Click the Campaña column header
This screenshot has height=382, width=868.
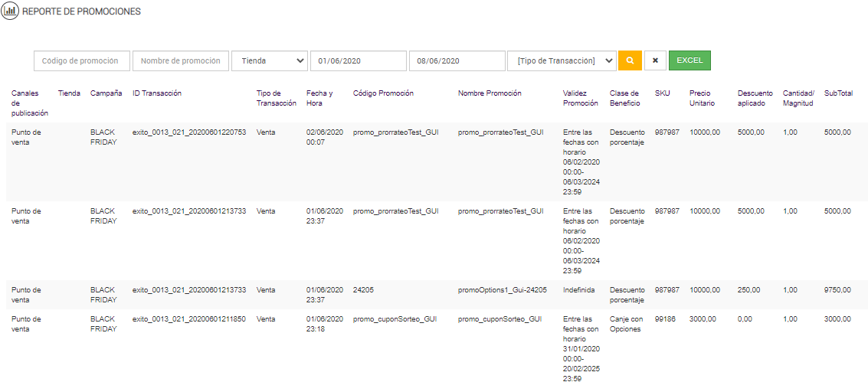click(x=106, y=93)
